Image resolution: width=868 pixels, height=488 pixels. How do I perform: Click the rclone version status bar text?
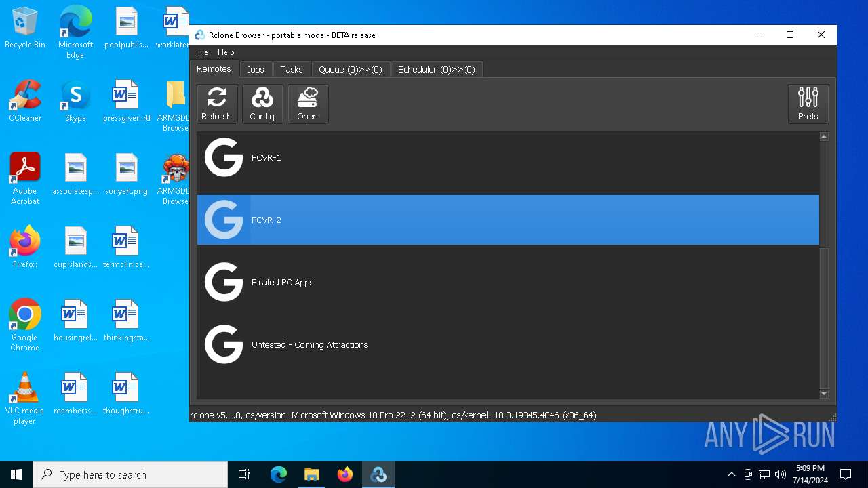tap(393, 415)
